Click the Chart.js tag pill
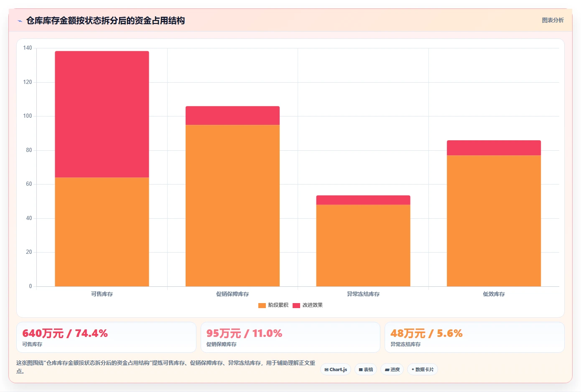 click(x=336, y=369)
